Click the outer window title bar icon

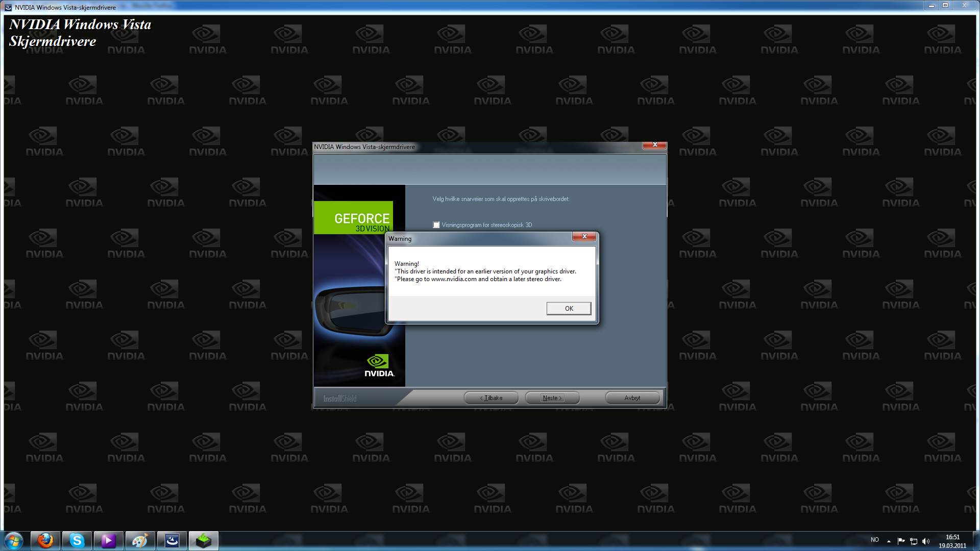click(8, 7)
